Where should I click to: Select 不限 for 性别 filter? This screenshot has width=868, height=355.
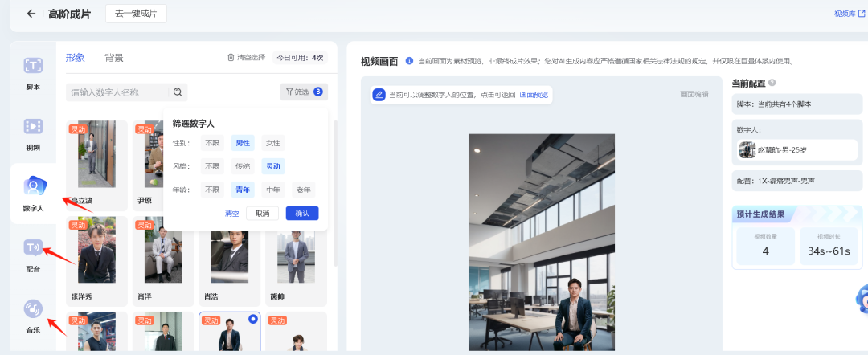point(212,143)
